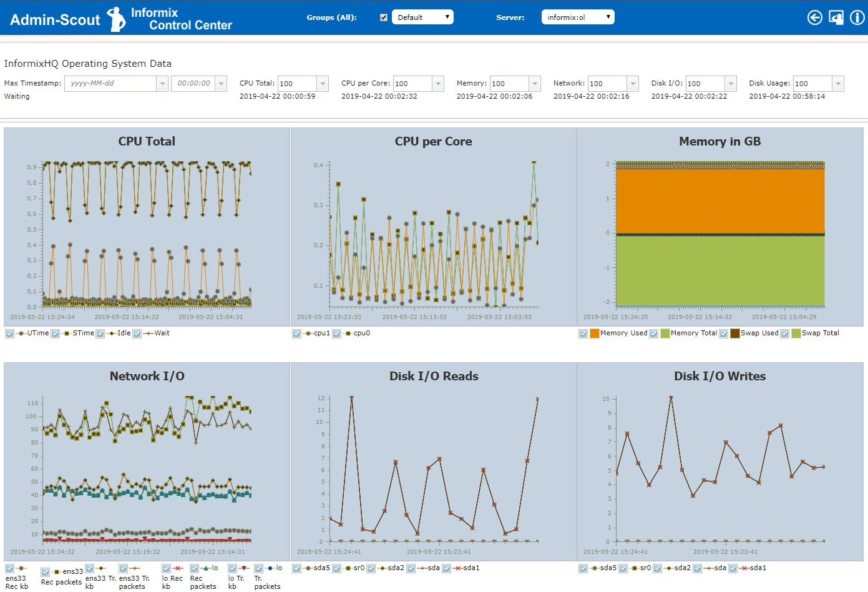Viewport: 868px width, 592px height.
Task: Toggle sda5 checkbox under Disk I/O Writes
Action: coord(583,568)
